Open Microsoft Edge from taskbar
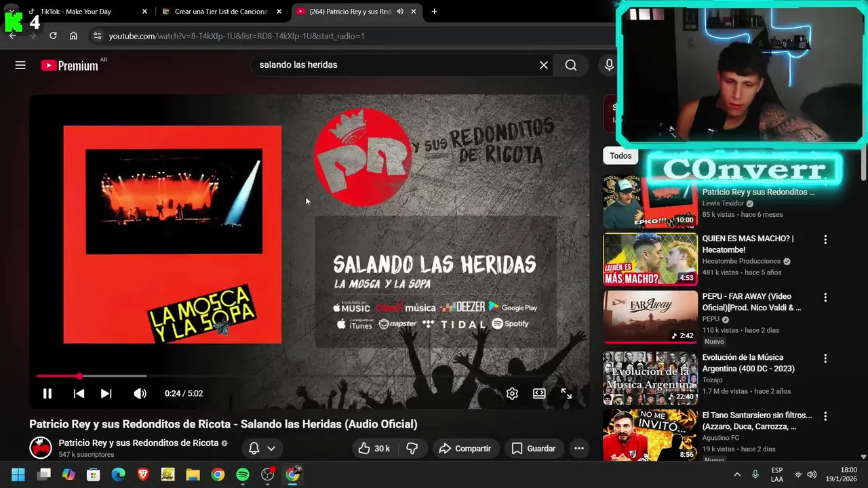This screenshot has width=868, height=488. [x=118, y=475]
